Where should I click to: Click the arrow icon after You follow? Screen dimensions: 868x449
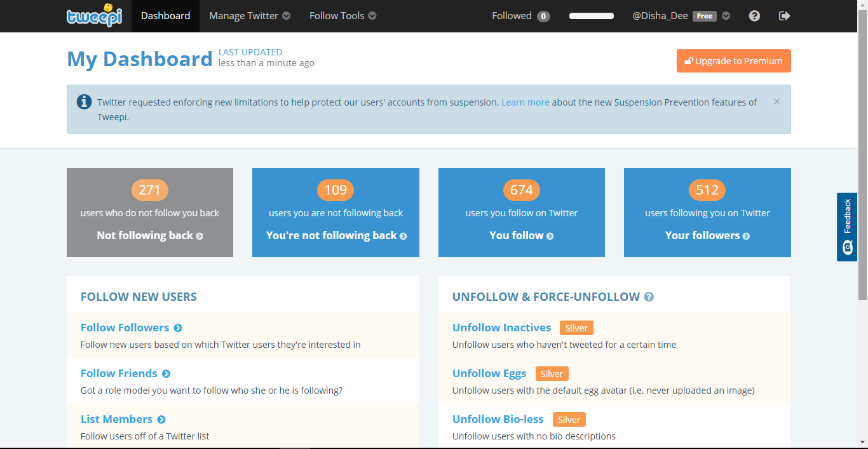[x=550, y=236]
